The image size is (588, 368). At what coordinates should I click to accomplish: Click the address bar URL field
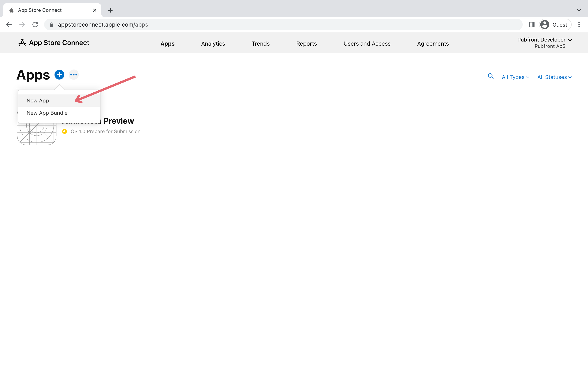coord(283,25)
